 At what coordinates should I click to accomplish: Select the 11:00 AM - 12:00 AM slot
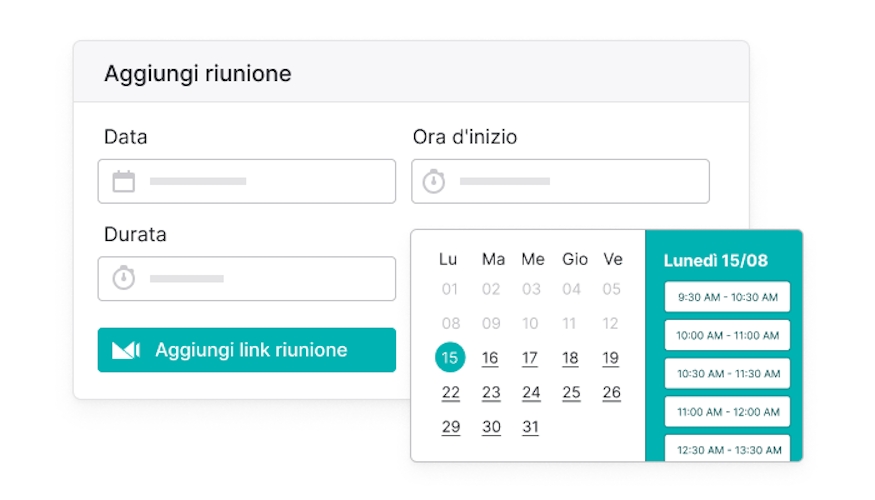tap(727, 411)
